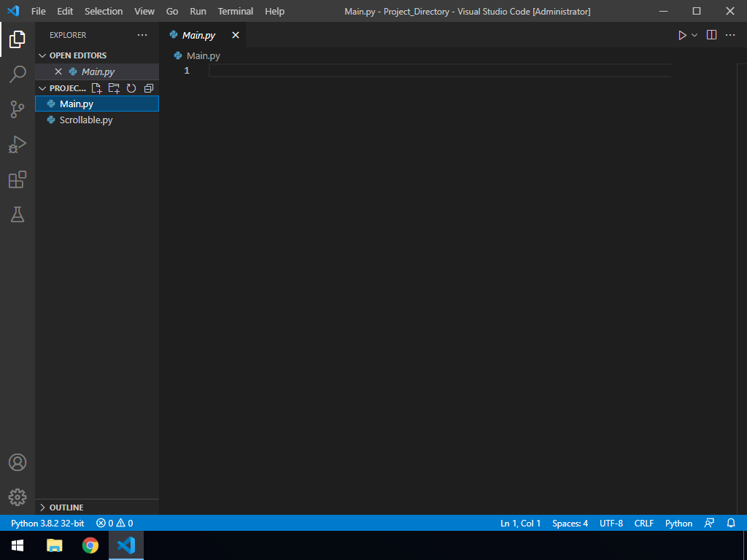Close Main.py in Open Editors list
Screen dimensions: 747x560
(58, 71)
